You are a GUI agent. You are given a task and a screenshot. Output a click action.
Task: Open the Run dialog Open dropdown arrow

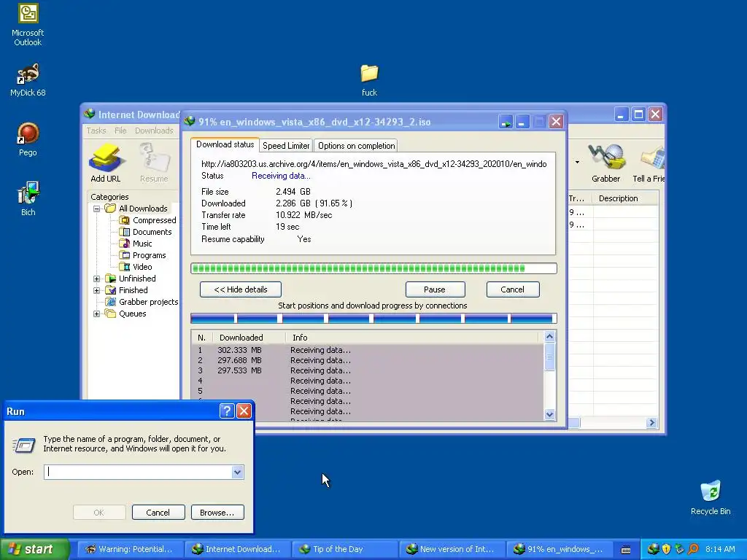237,472
